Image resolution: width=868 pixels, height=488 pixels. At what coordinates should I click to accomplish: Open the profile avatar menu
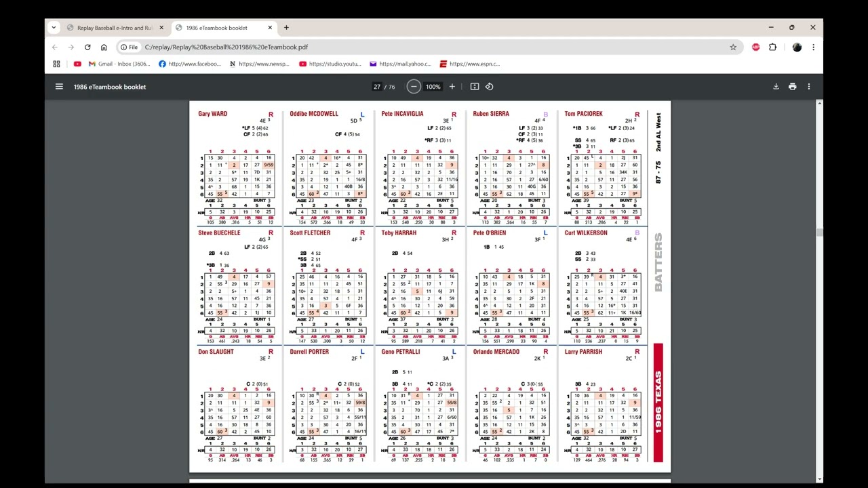click(797, 47)
